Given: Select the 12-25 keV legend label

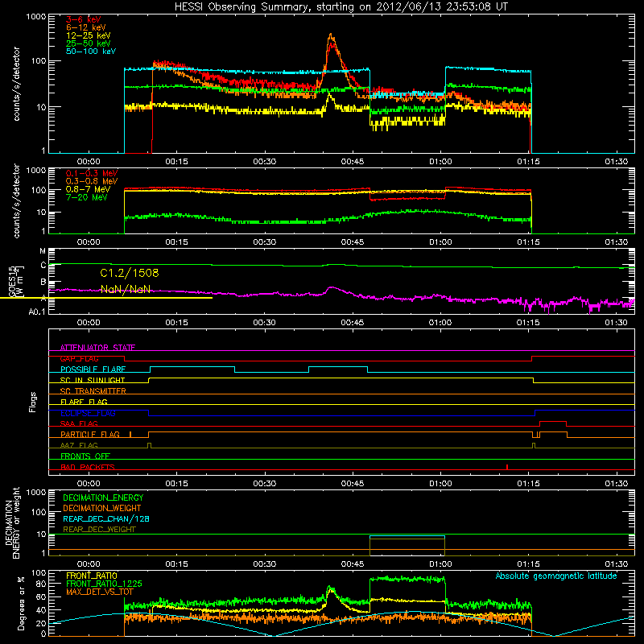Looking at the screenshot, I should 89,35.
